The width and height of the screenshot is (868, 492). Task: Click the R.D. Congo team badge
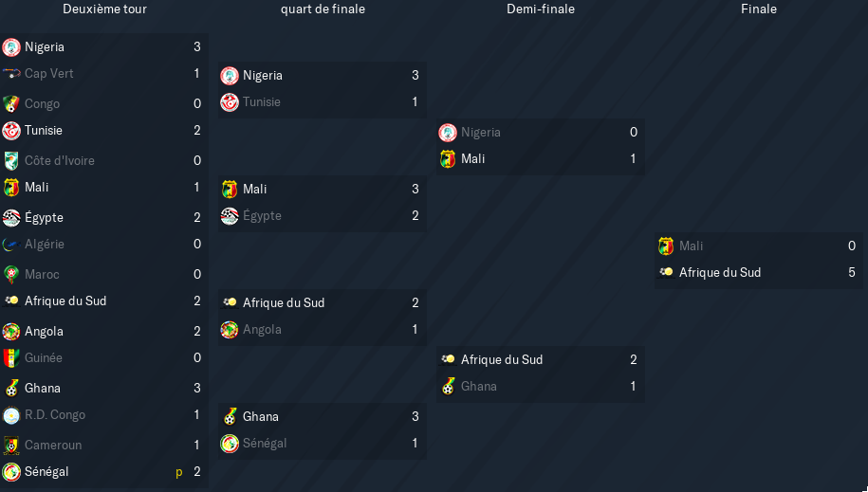pos(11,415)
